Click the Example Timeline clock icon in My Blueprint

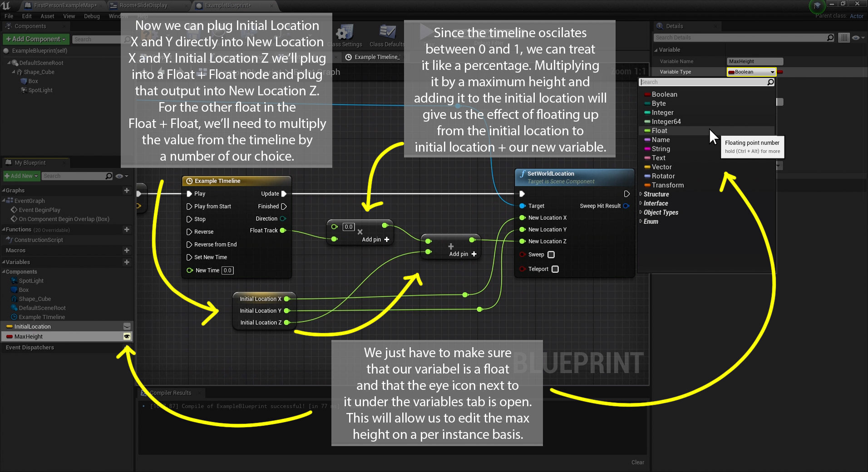click(x=14, y=317)
